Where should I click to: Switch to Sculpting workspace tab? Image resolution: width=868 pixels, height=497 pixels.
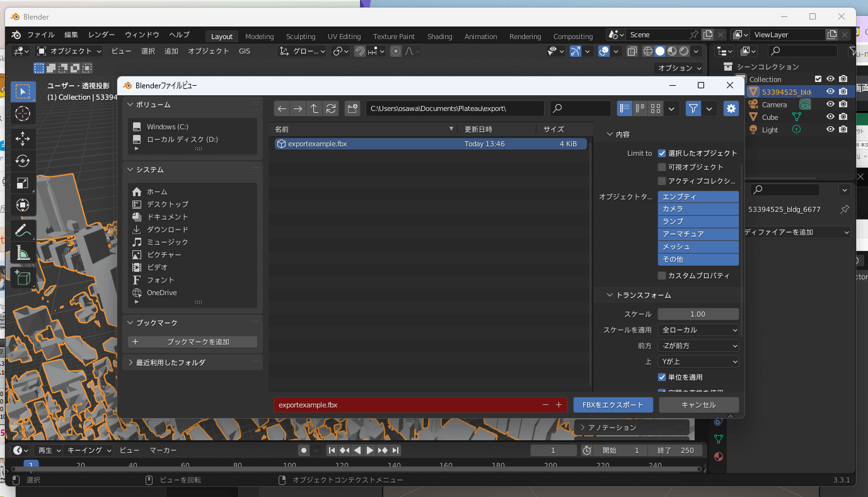click(301, 37)
